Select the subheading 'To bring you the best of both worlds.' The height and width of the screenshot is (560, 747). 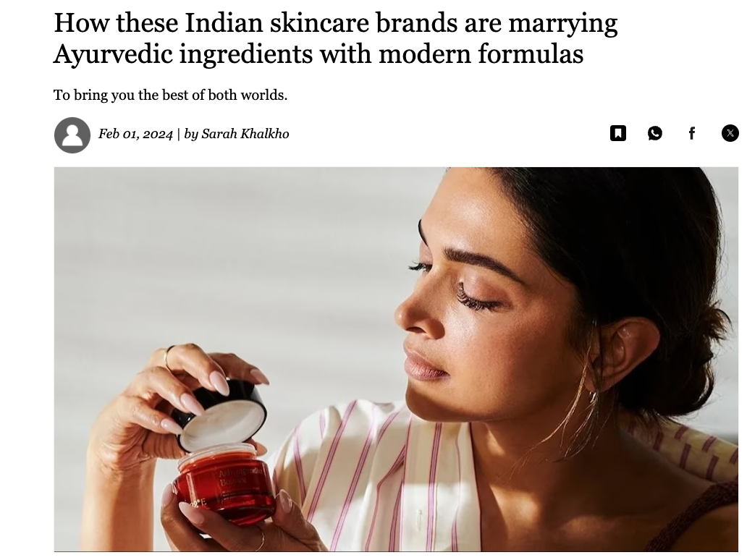[170, 95]
